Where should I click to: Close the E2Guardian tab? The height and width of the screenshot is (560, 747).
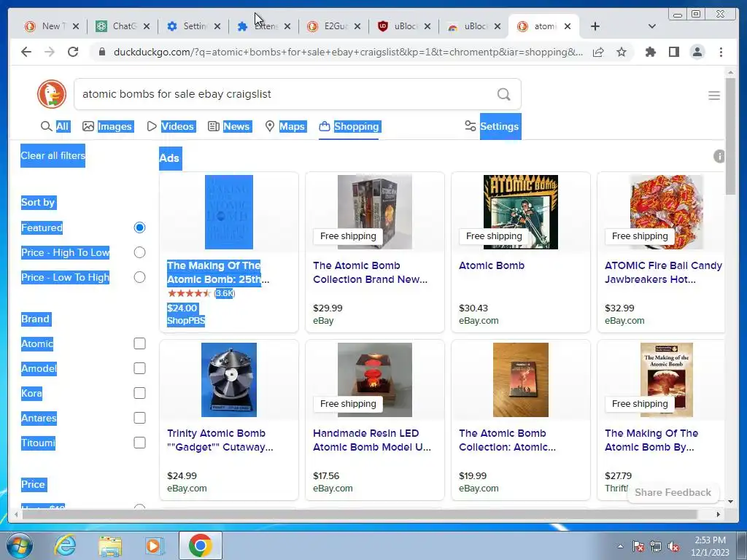pyautogui.click(x=357, y=26)
